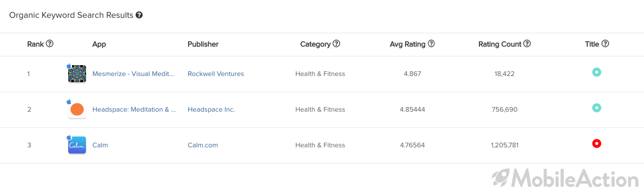Open the Calm app name link
Image resolution: width=644 pixels, height=190 pixels.
pyautogui.click(x=100, y=145)
